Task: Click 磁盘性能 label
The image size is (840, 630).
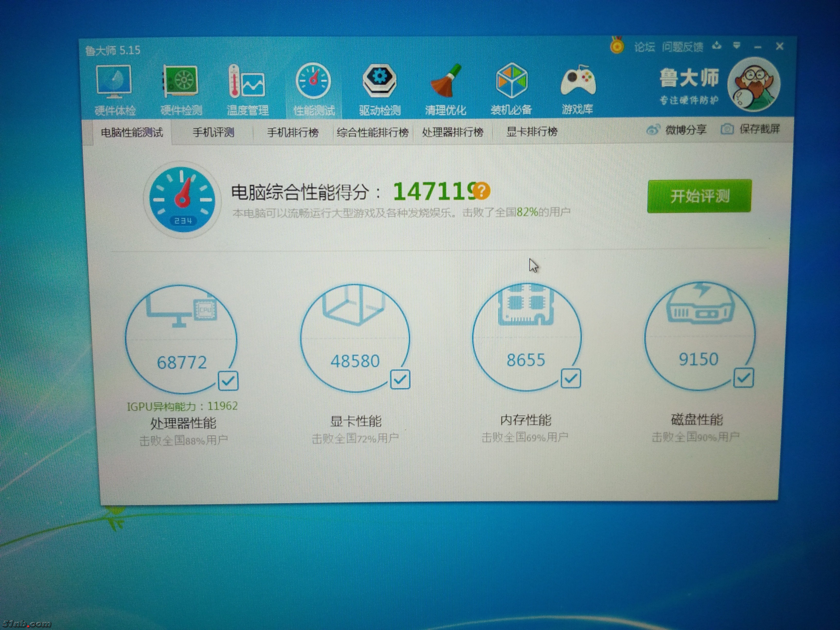Action: (x=697, y=419)
